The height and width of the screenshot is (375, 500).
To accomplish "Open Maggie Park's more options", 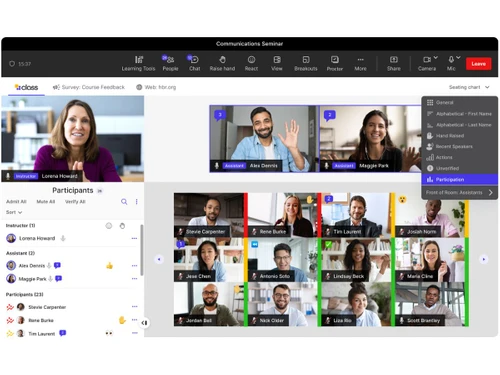I will (x=134, y=279).
